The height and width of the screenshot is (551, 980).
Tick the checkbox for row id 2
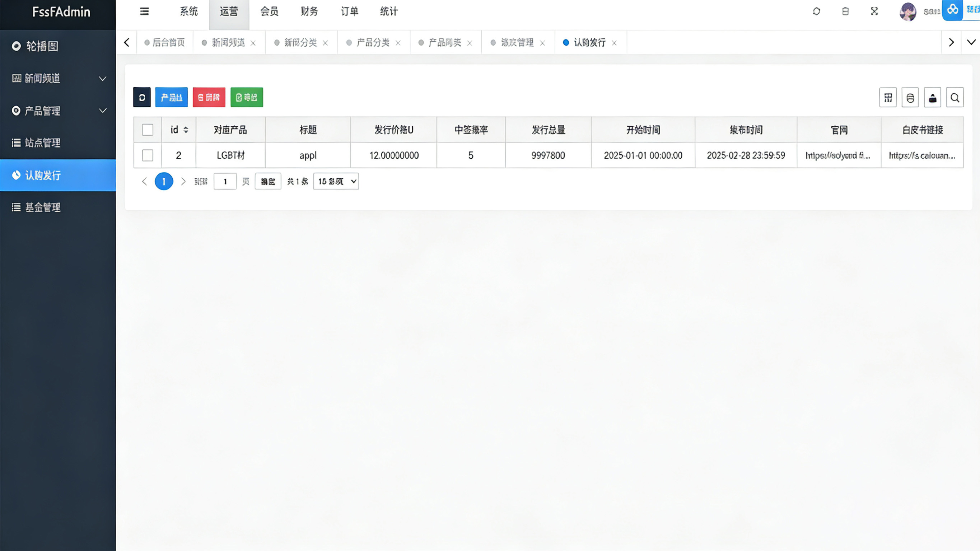pos(148,155)
